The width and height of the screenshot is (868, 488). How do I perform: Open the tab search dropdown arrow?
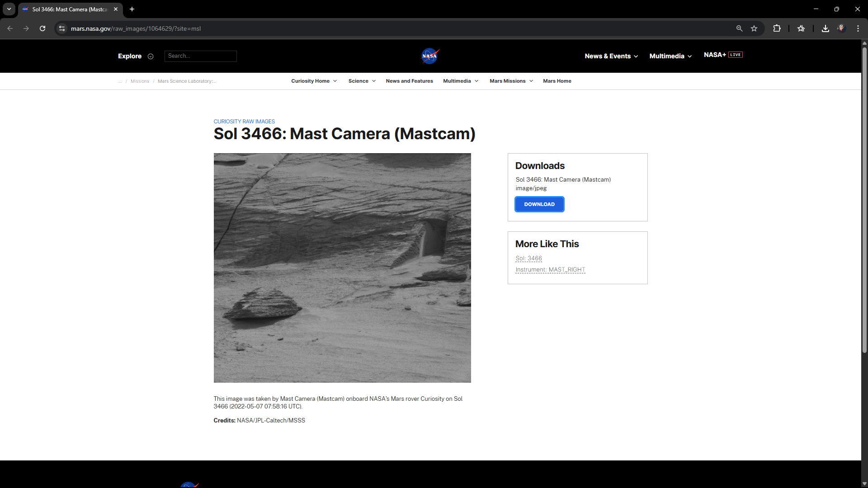point(9,9)
